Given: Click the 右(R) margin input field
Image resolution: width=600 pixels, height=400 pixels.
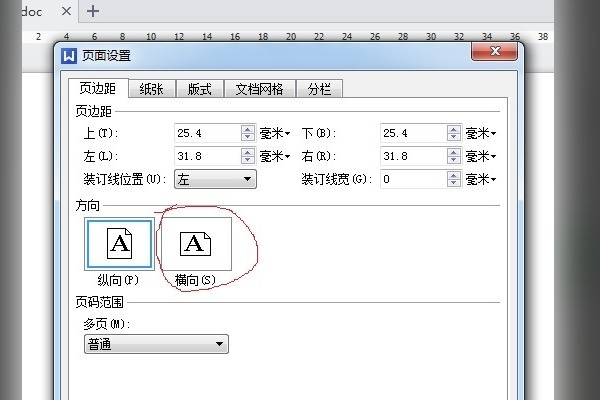Looking at the screenshot, I should pyautogui.click(x=413, y=156).
